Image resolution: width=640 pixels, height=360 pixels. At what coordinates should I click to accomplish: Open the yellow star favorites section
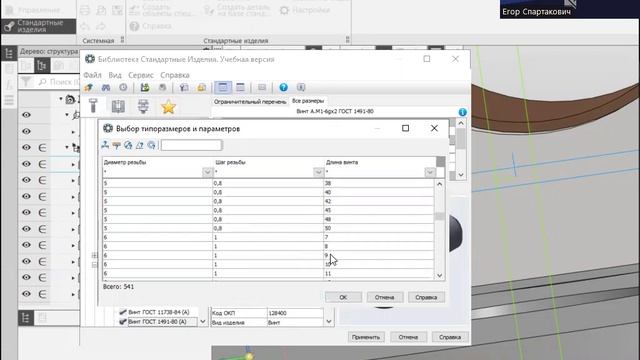(168, 107)
